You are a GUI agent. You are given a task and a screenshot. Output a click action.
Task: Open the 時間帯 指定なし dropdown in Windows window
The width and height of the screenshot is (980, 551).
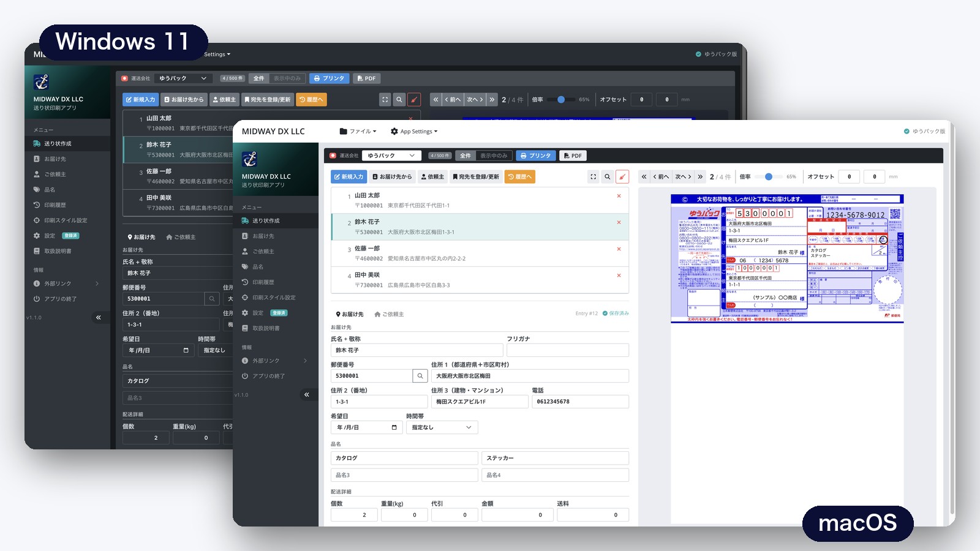(216, 350)
